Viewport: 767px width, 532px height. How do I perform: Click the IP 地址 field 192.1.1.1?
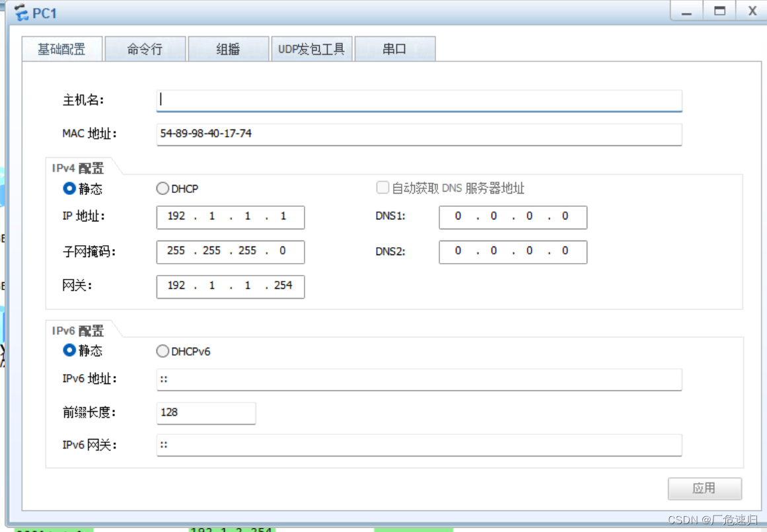pos(231,217)
